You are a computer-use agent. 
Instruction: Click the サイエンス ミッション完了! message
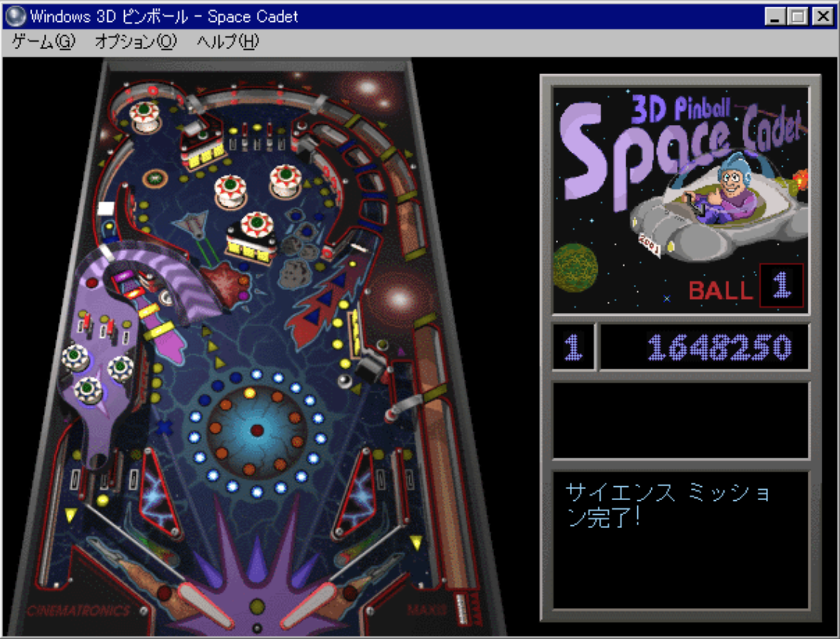667,505
